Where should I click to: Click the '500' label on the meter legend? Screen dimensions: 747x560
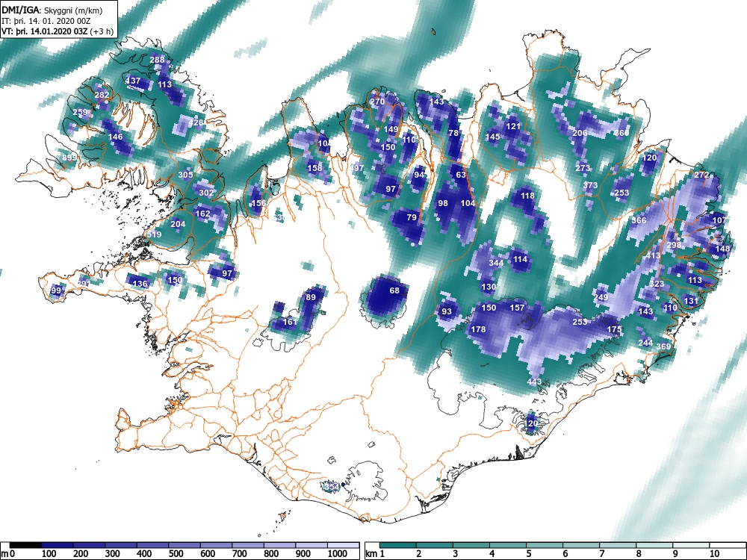click(176, 554)
